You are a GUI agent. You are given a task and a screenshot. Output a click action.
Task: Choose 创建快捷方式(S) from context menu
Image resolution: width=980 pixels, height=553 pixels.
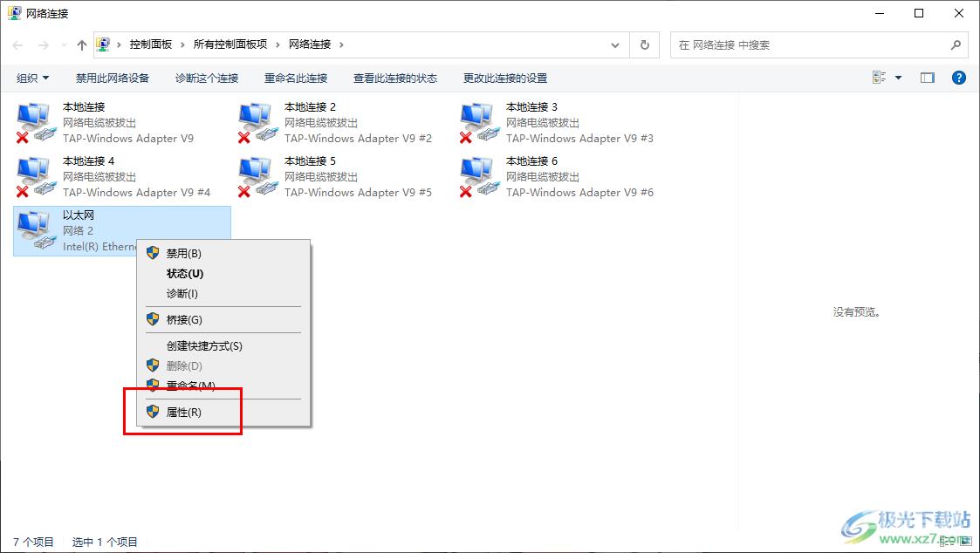click(223, 345)
